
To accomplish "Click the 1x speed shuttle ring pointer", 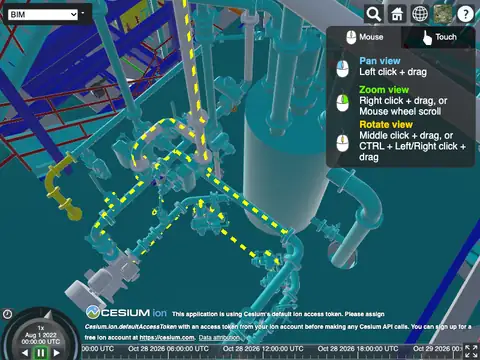I will (48, 314).
